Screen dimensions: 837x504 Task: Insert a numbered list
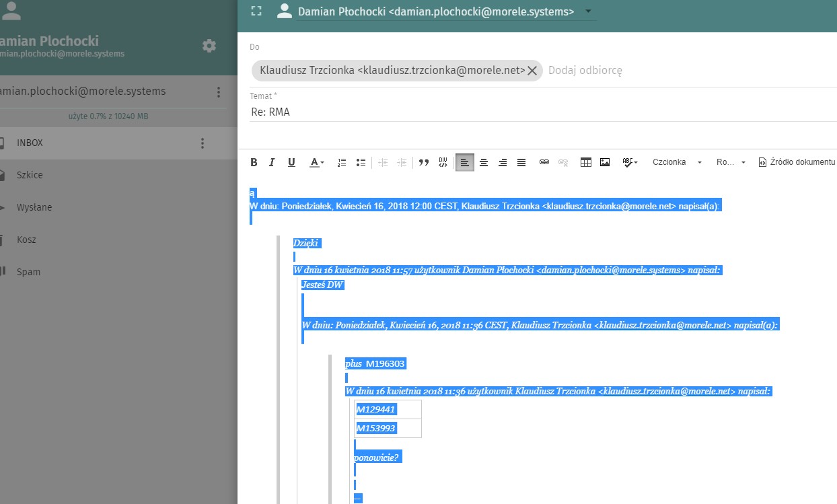pyautogui.click(x=342, y=162)
